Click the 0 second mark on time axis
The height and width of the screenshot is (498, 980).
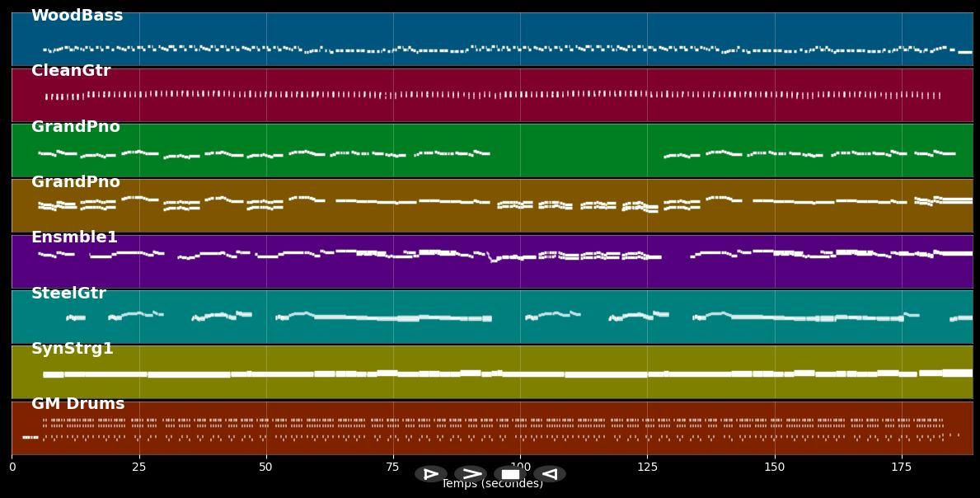point(12,467)
